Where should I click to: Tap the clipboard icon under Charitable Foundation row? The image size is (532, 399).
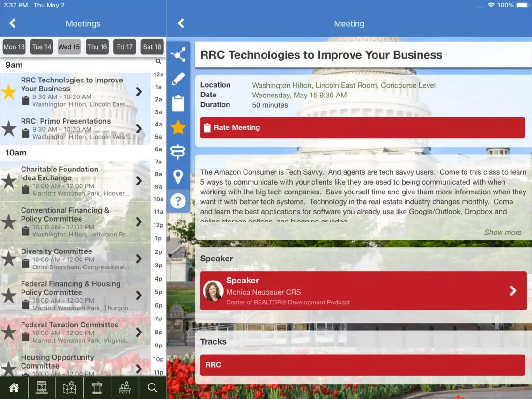coord(25,190)
